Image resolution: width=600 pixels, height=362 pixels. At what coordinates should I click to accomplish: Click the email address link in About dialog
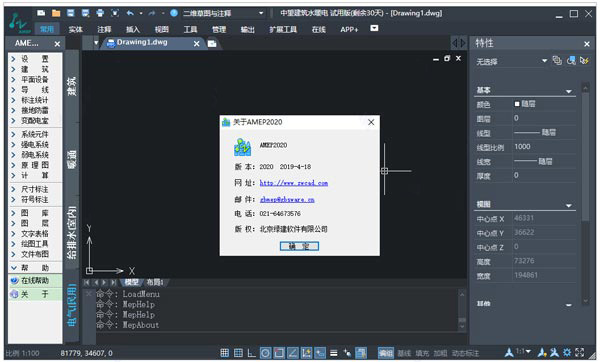coord(287,199)
